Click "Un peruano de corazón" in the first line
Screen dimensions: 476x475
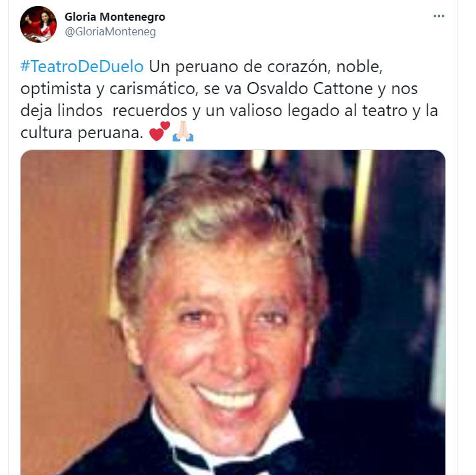(x=239, y=67)
